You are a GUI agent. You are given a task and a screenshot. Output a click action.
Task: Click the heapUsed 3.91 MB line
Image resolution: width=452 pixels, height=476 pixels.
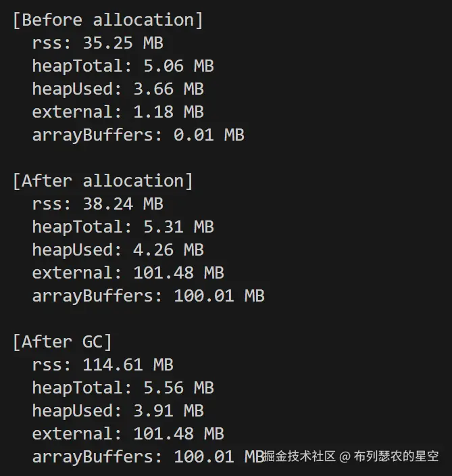118,411
